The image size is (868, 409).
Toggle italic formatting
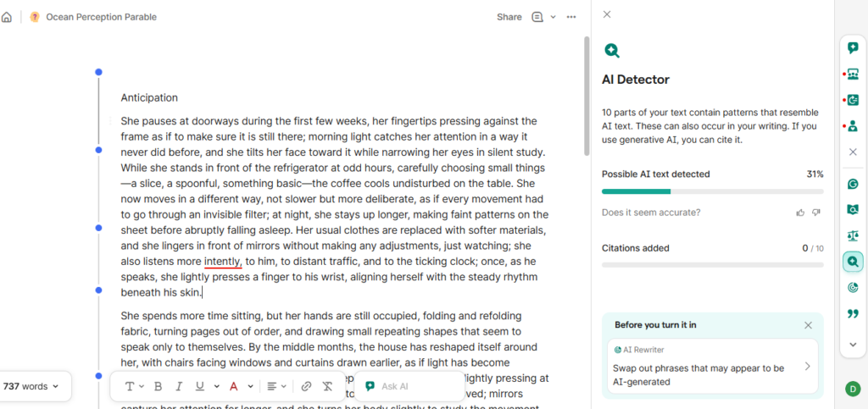click(178, 386)
